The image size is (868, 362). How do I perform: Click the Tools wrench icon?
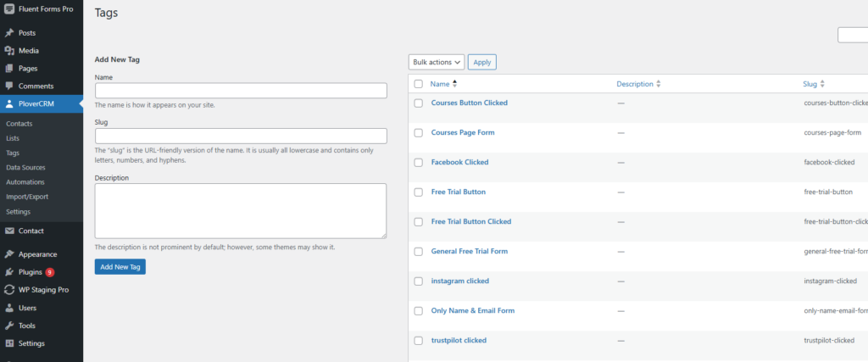point(9,326)
